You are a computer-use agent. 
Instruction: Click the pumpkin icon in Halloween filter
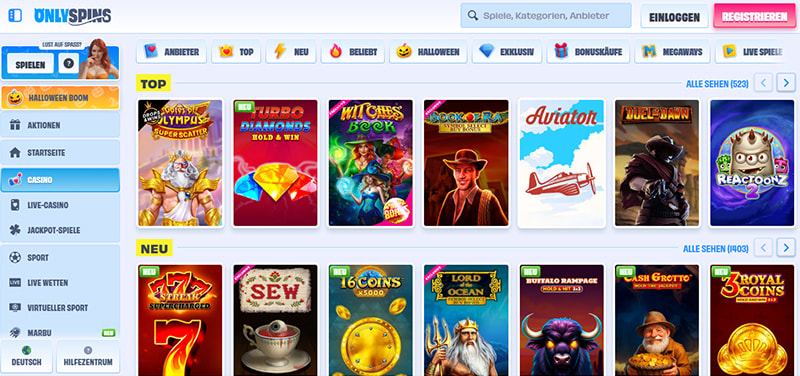(x=404, y=52)
